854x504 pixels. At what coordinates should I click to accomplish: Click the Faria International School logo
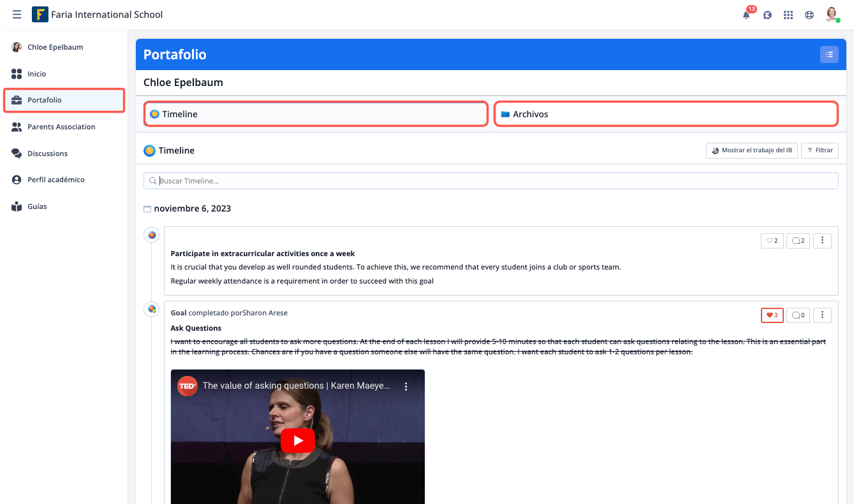40,15
